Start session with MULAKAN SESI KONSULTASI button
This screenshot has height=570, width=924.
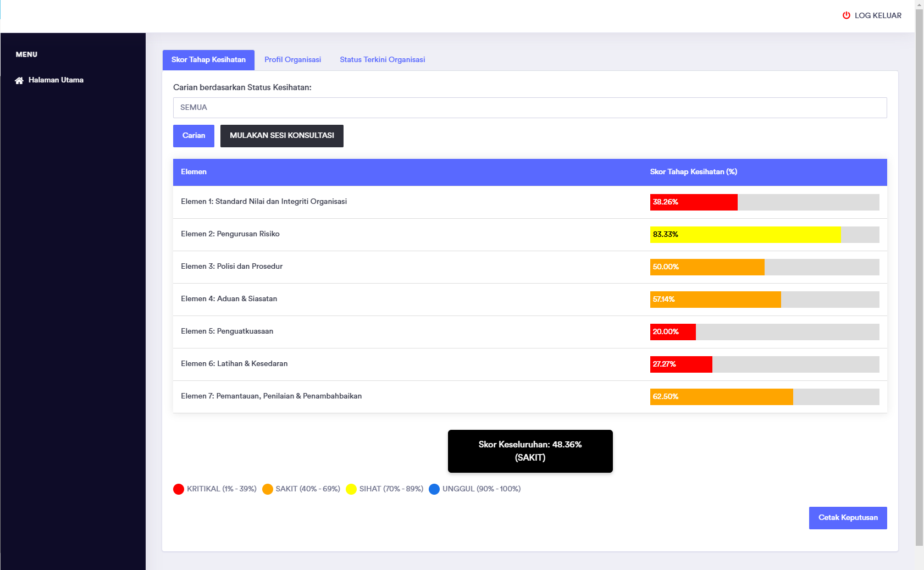281,136
